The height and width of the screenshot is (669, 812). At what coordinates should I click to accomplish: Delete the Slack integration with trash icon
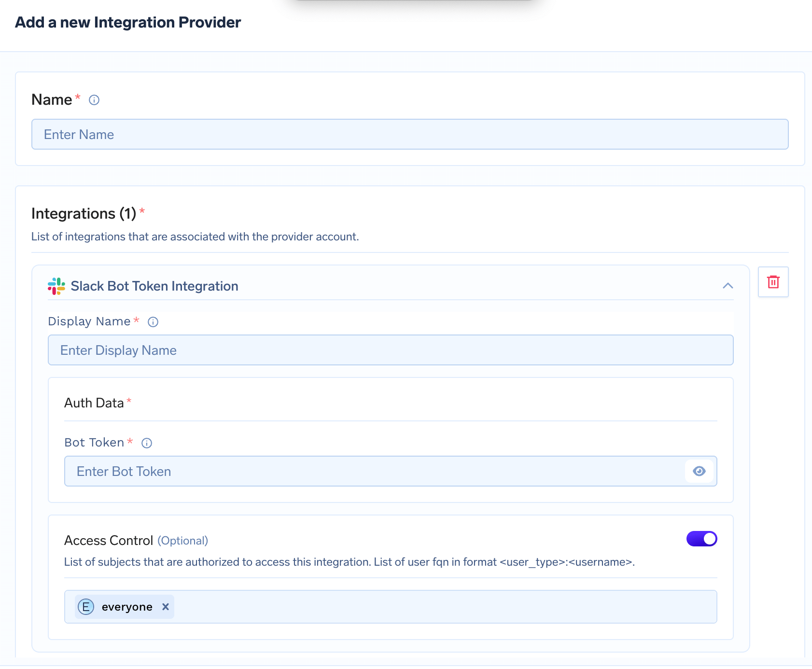coord(773,282)
